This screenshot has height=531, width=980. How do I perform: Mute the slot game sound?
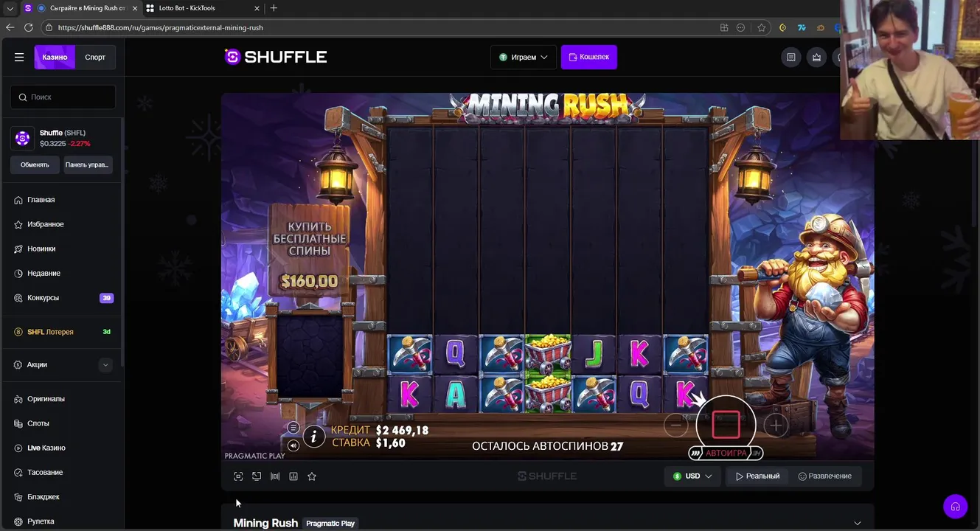point(293,445)
